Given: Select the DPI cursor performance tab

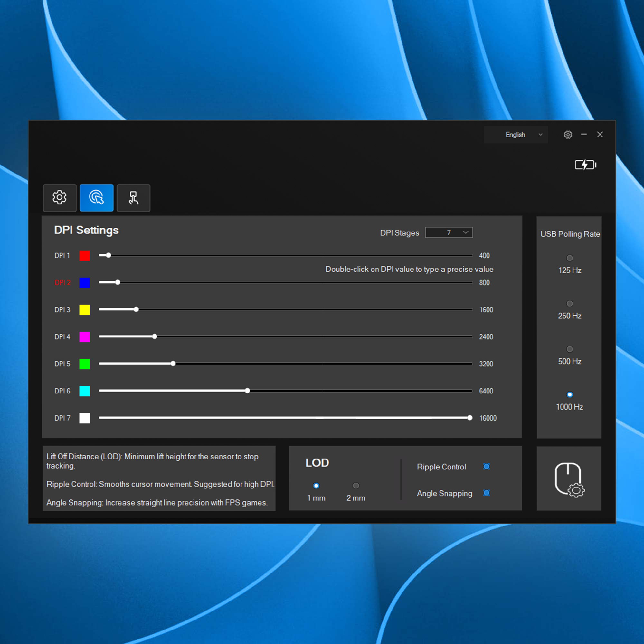Looking at the screenshot, I should [x=96, y=198].
